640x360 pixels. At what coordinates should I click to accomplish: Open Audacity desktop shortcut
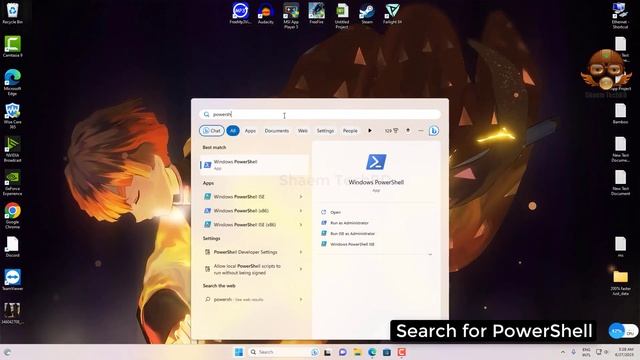point(266,13)
